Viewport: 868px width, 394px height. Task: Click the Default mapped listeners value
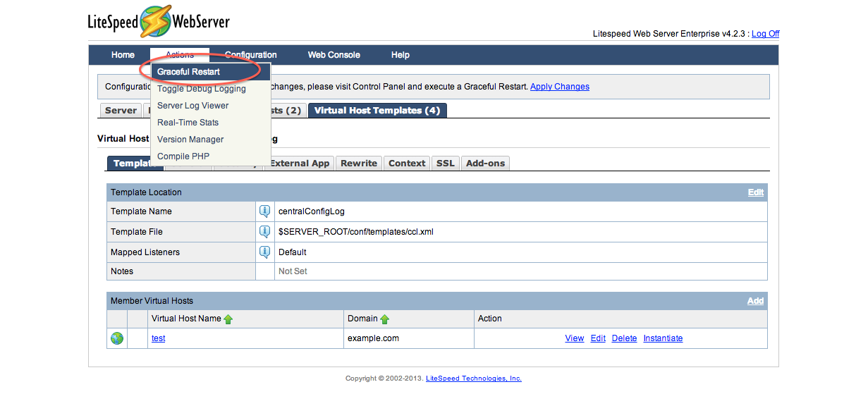pos(293,252)
